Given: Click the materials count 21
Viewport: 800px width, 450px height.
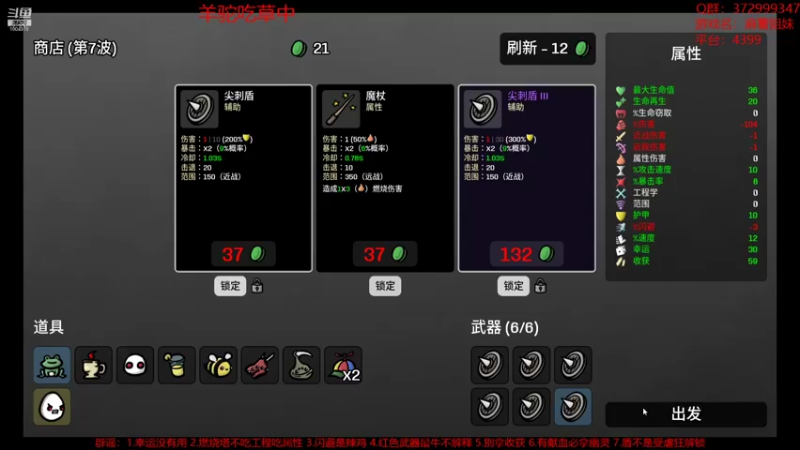Looking at the screenshot, I should point(321,48).
